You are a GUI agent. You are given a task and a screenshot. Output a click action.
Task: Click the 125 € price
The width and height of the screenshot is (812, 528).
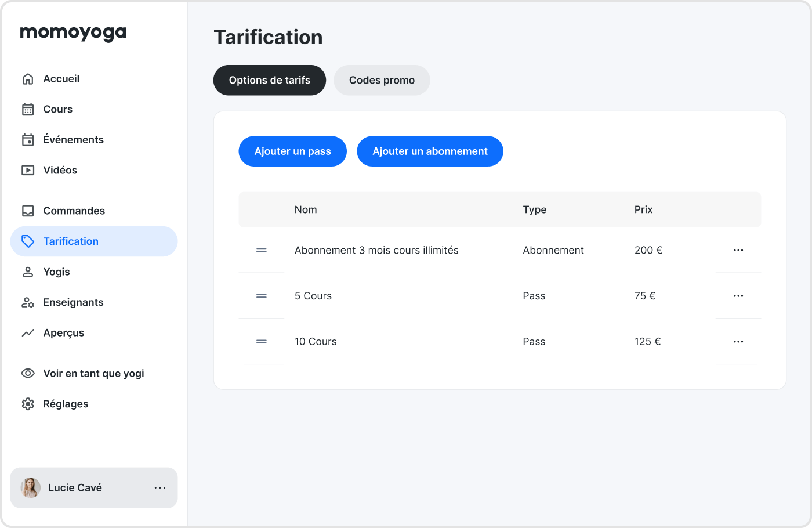tap(647, 342)
